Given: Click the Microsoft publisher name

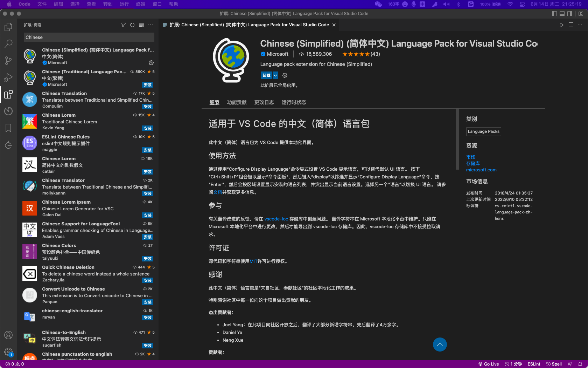Looking at the screenshot, I should [278, 54].
